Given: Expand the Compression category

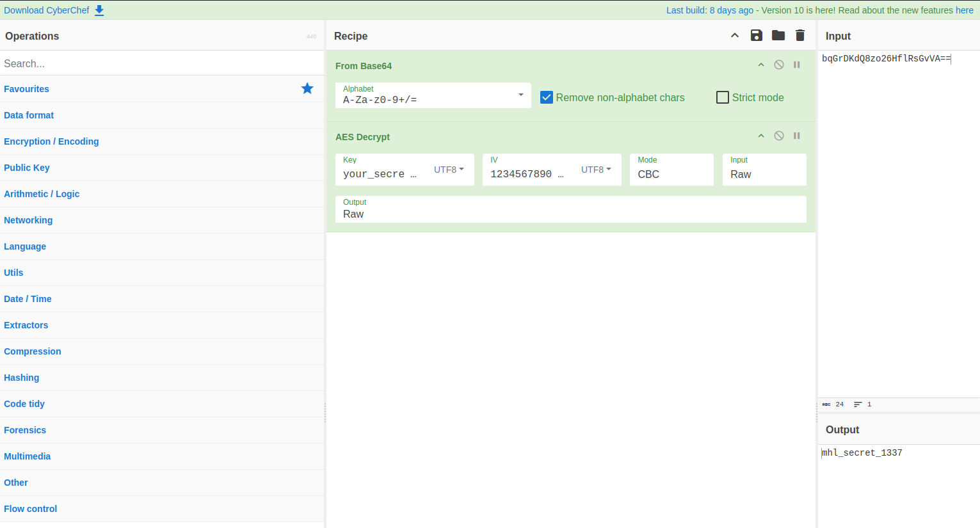Looking at the screenshot, I should (x=162, y=351).
